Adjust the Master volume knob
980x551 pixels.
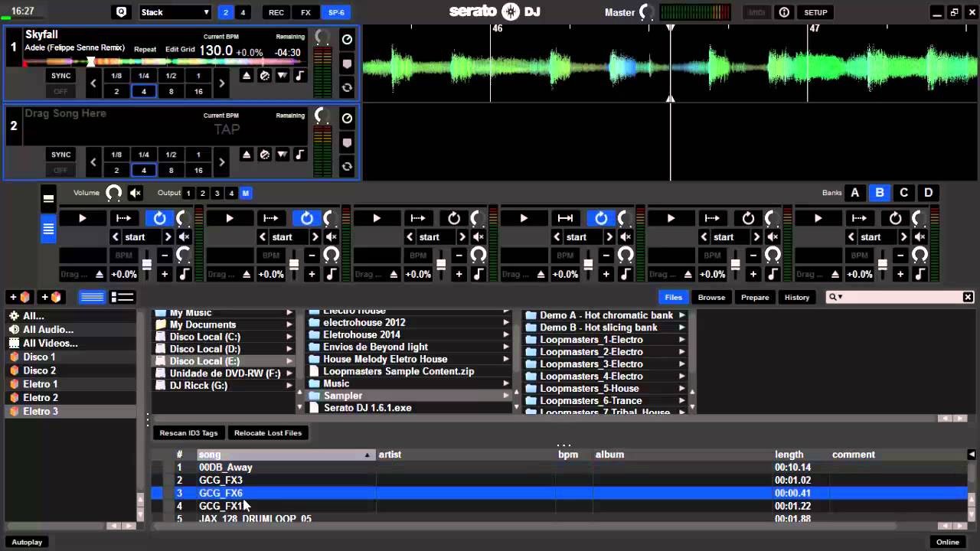click(x=647, y=12)
